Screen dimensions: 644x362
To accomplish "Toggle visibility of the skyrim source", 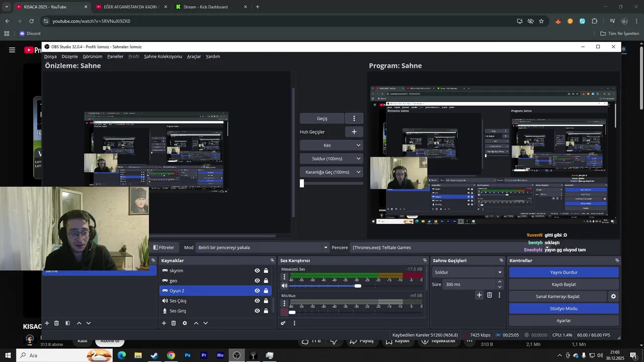I will pyautogui.click(x=257, y=270).
